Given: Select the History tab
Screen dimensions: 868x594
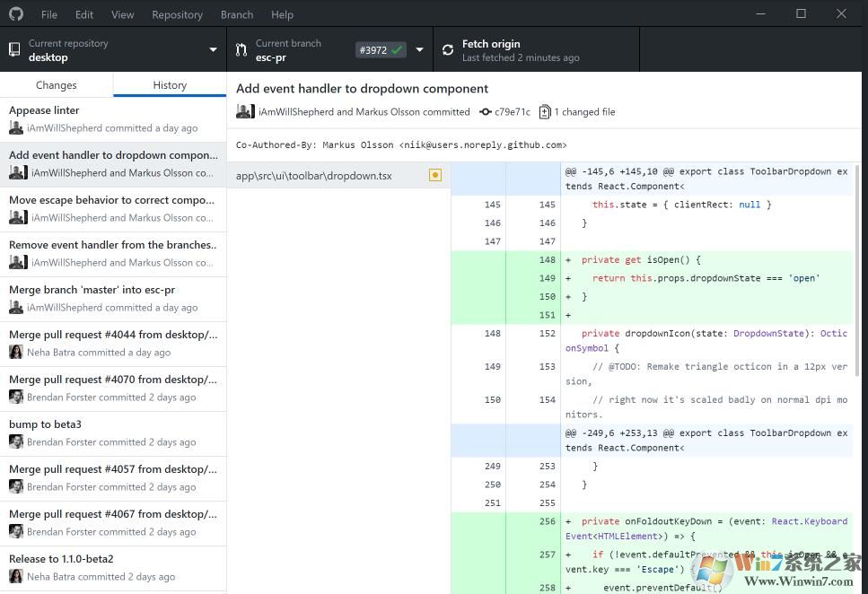Looking at the screenshot, I should tap(169, 84).
